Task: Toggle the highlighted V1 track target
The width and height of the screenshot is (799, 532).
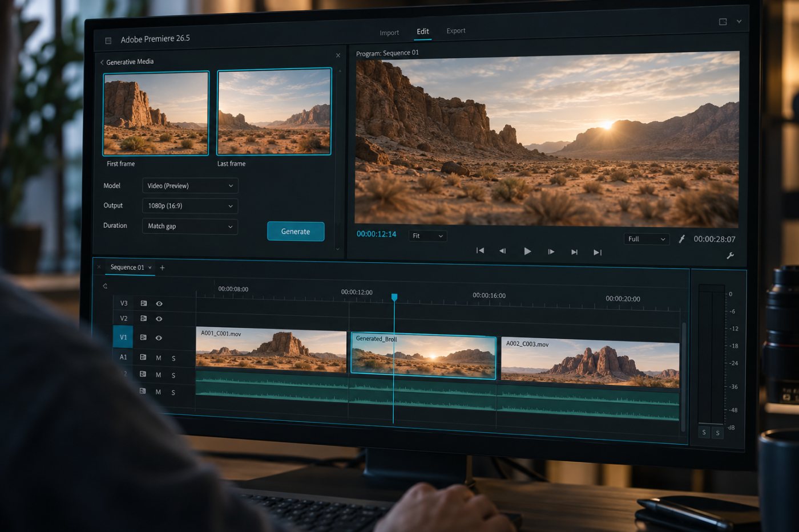Action: coord(123,337)
